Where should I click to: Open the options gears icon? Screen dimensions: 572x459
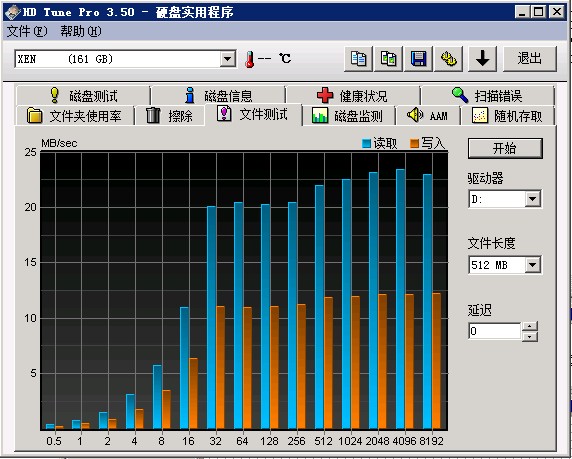(x=449, y=58)
